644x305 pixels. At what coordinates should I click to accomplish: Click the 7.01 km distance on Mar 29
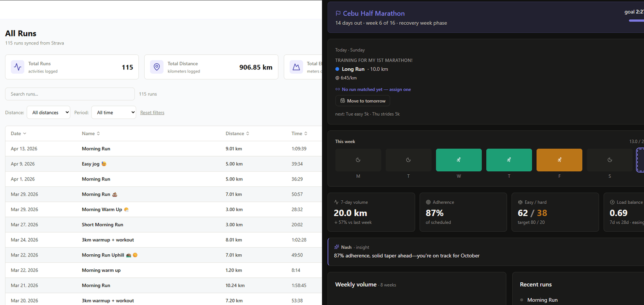tap(234, 194)
